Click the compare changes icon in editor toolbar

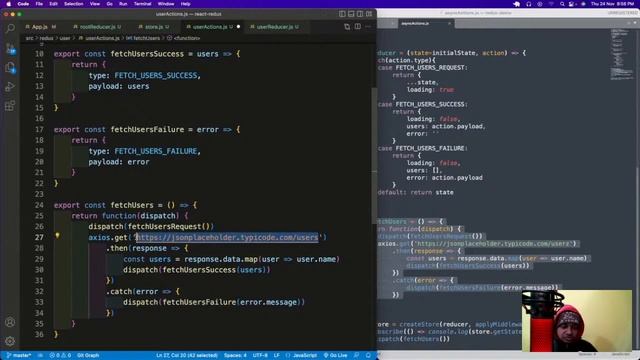tap(347, 27)
